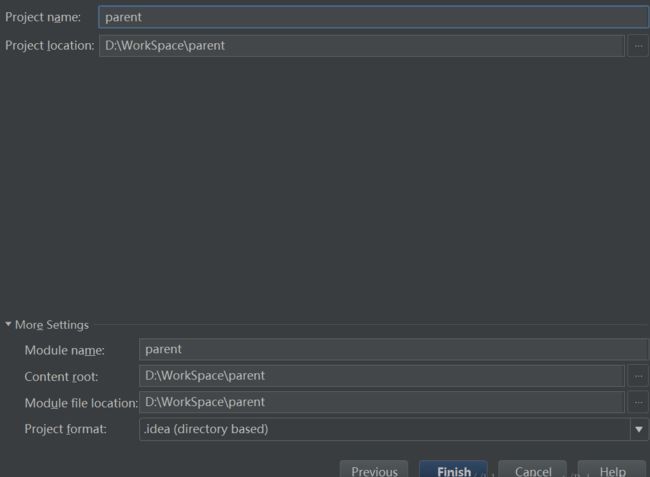Viewport: 650px width, 477px height.
Task: Go back with the Previous button
Action: point(374,471)
